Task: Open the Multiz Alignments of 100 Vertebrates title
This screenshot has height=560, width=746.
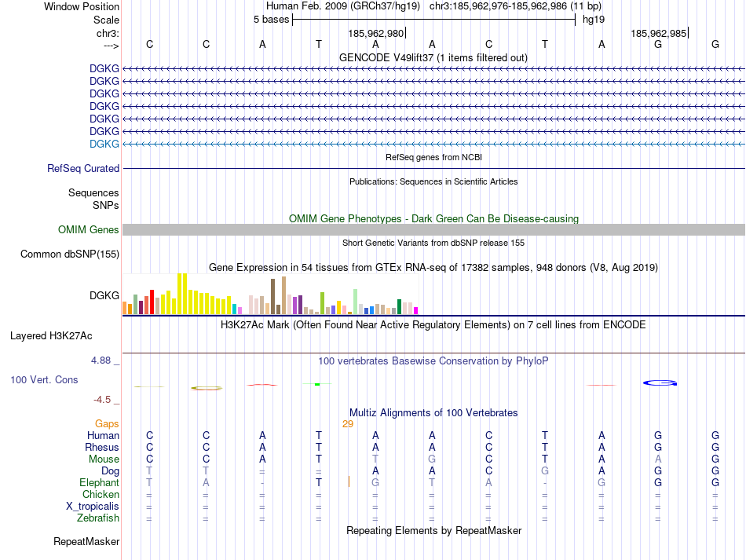Action: point(433,413)
